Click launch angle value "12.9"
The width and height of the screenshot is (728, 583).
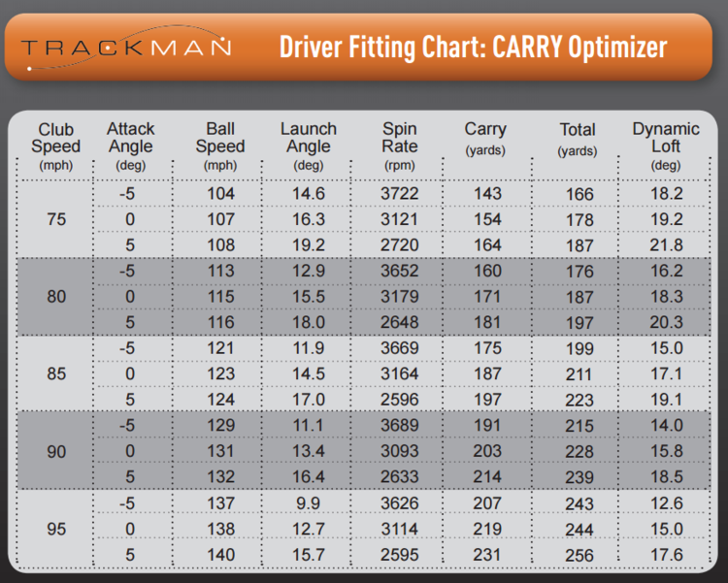pyautogui.click(x=309, y=271)
